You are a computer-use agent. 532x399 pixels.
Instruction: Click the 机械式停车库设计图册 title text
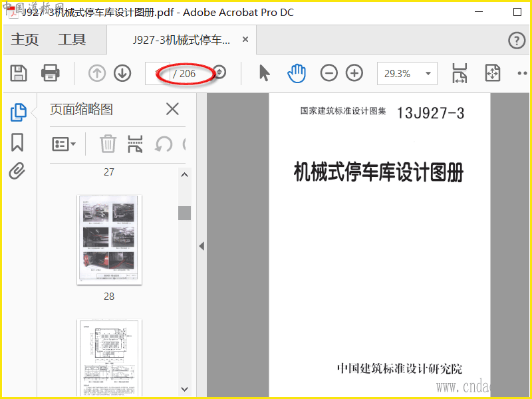click(378, 172)
